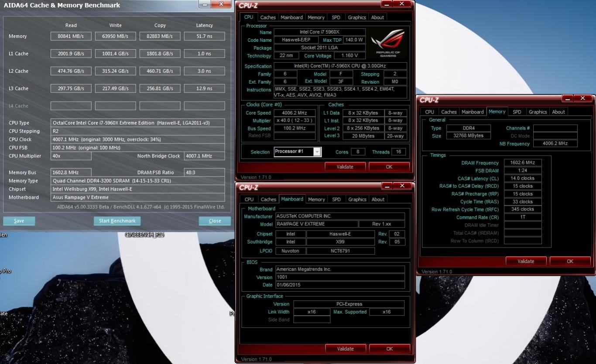Open SPD tab in Mainboard CPU-Z window
The width and height of the screenshot is (596, 364).
[336, 200]
